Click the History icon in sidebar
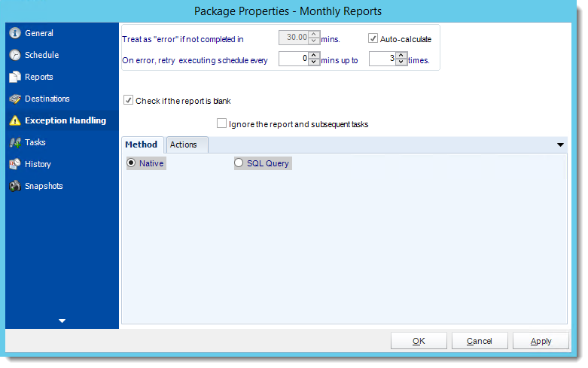This screenshot has height=368, width=588. coord(15,164)
